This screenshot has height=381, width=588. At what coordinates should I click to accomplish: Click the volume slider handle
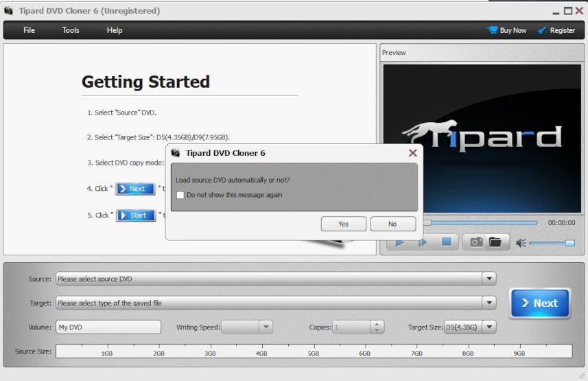(x=569, y=242)
